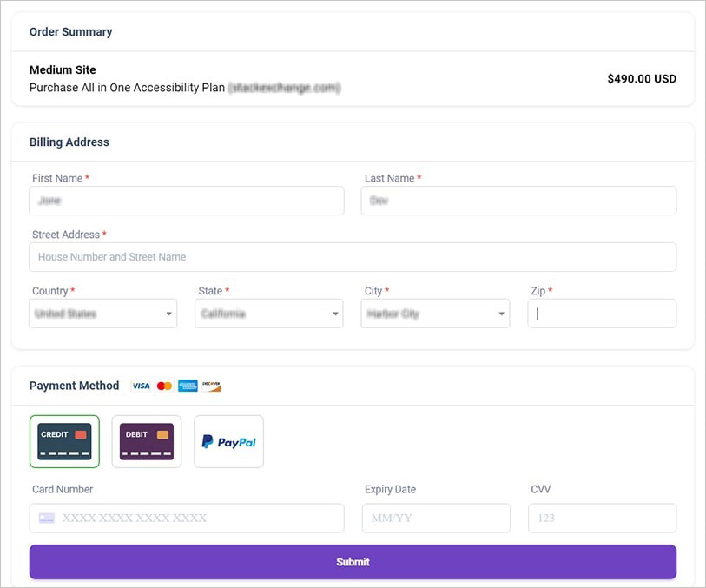Click the purple DEBIT card graphic
The width and height of the screenshot is (706, 588).
[x=146, y=441]
